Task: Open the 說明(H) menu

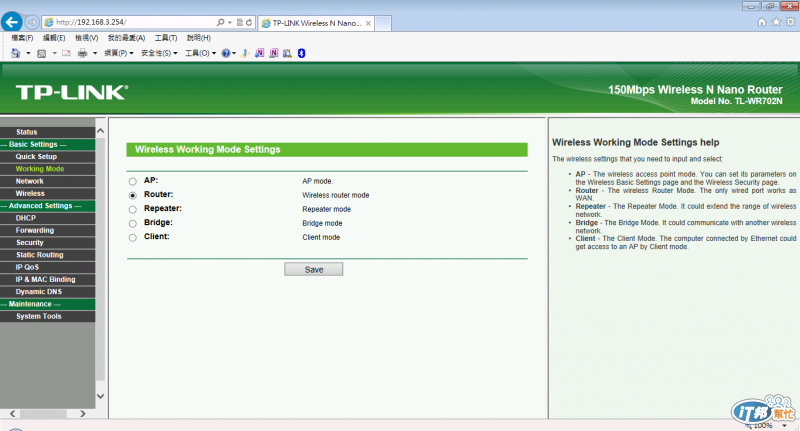Action: click(198, 38)
